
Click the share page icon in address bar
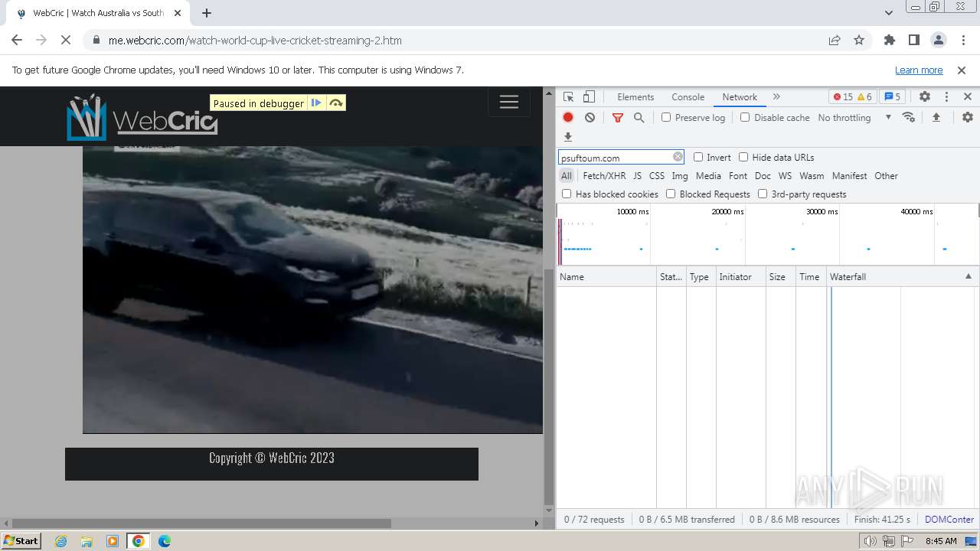(835, 40)
